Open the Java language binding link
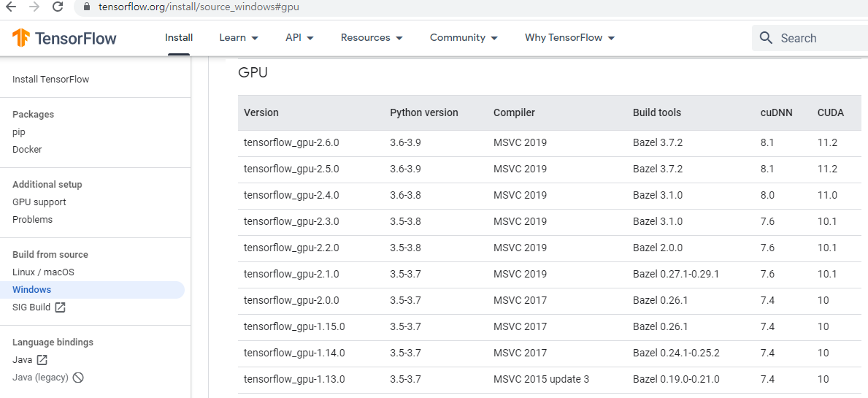868x398 pixels. (x=22, y=360)
